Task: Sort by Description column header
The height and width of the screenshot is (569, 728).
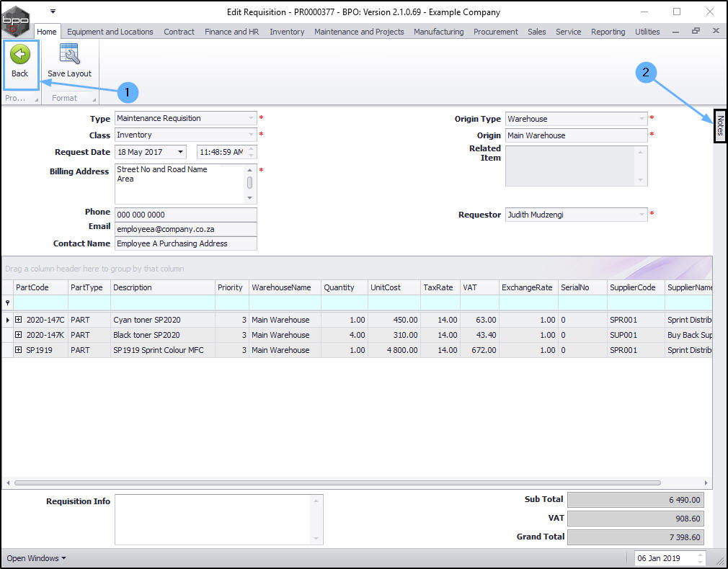Action: point(163,287)
